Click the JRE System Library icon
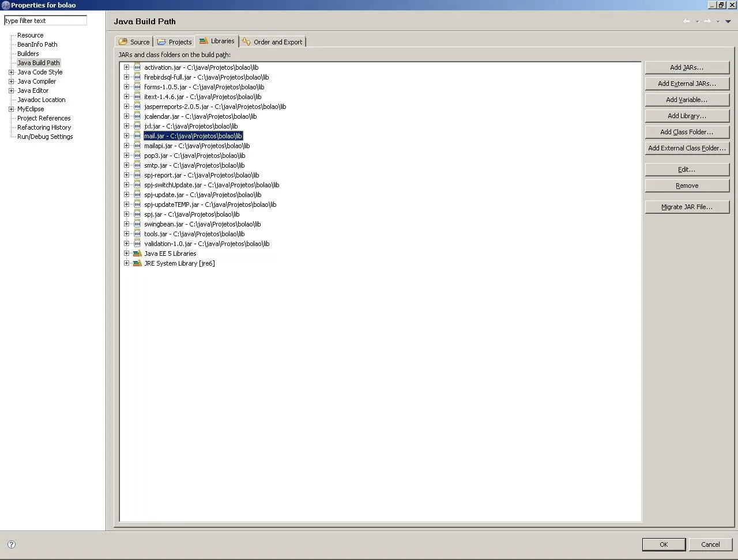This screenshot has height=560, width=738. point(137,263)
